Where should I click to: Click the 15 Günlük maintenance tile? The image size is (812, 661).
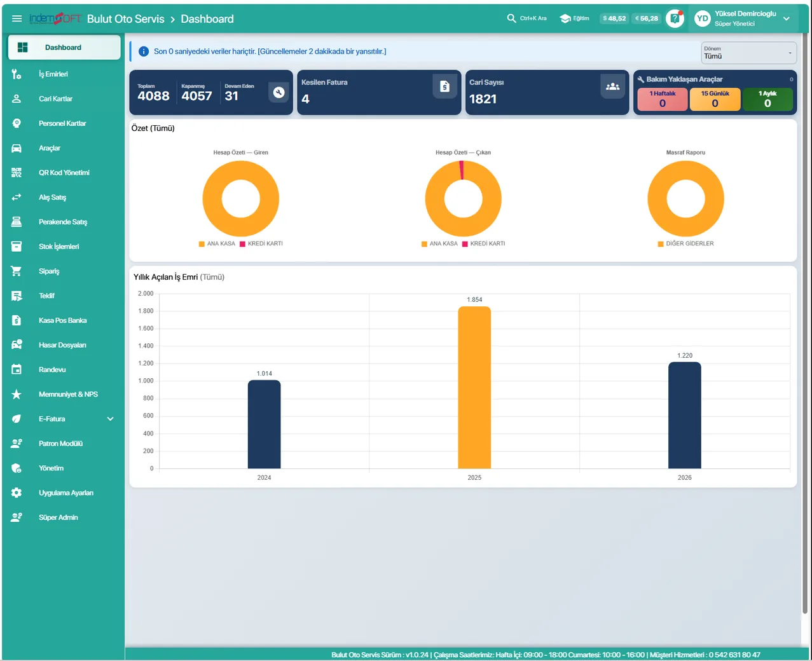(x=715, y=99)
